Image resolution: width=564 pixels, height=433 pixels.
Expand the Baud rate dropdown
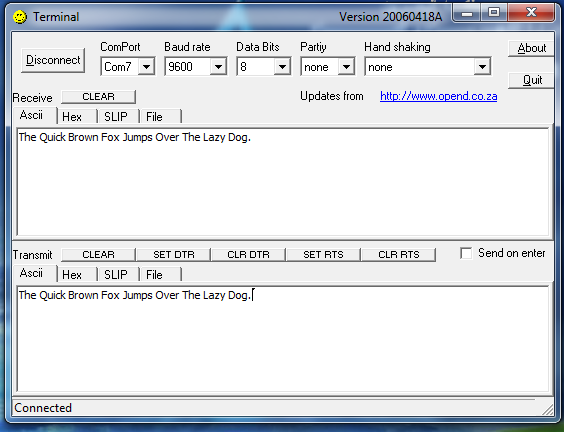pos(218,67)
